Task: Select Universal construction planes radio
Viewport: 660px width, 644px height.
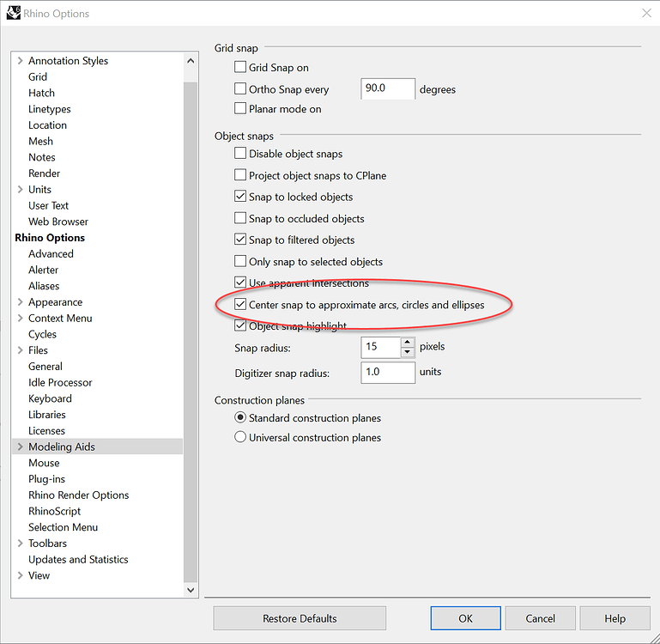Action: click(240, 437)
